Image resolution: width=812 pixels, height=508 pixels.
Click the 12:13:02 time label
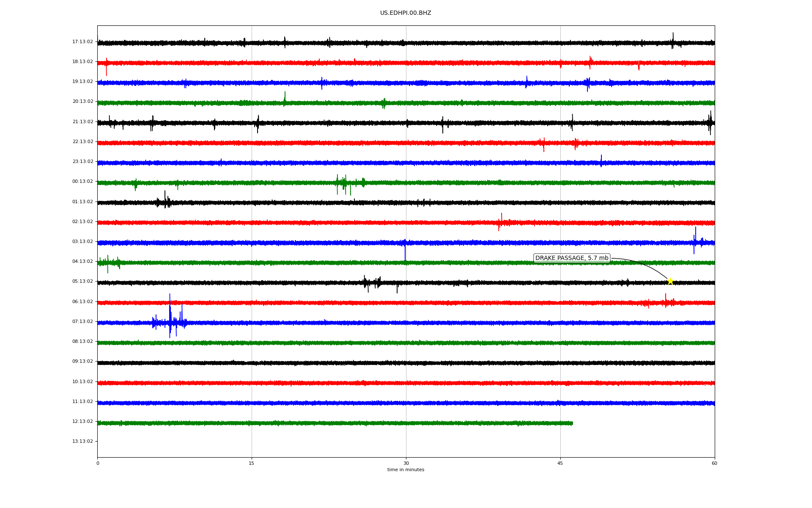pos(82,422)
